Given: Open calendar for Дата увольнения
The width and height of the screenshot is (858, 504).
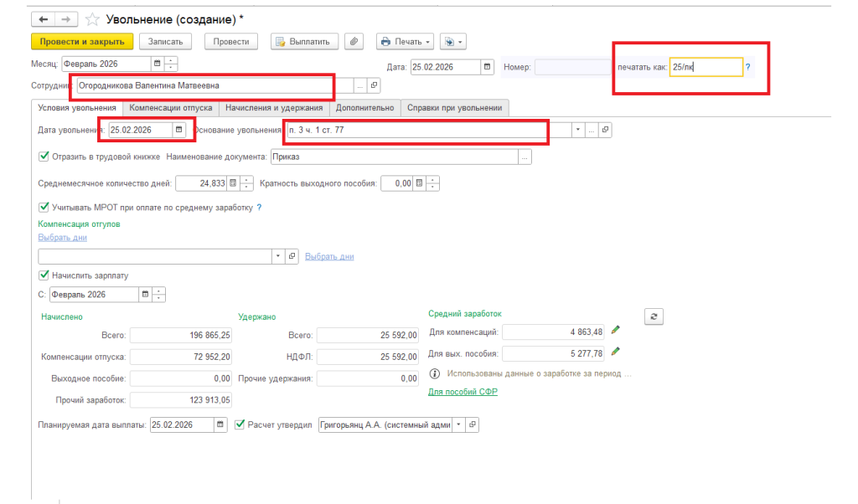Looking at the screenshot, I should [x=179, y=130].
